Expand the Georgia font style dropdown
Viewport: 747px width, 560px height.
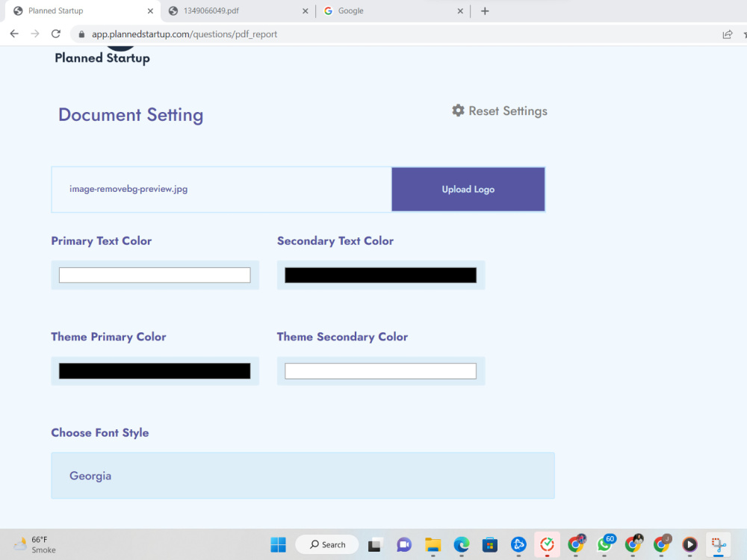(x=303, y=476)
